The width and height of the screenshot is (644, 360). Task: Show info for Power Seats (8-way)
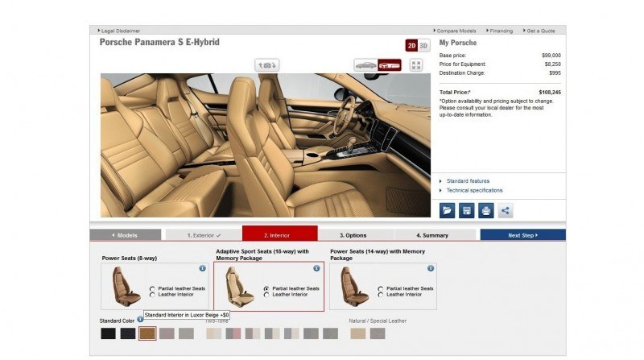203,268
